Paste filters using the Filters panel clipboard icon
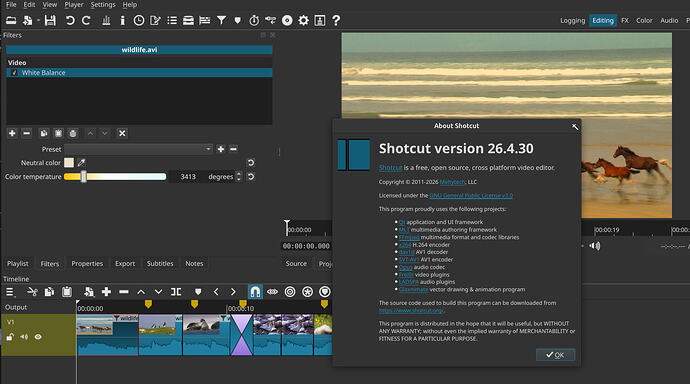This screenshot has height=384, width=690. coord(58,133)
